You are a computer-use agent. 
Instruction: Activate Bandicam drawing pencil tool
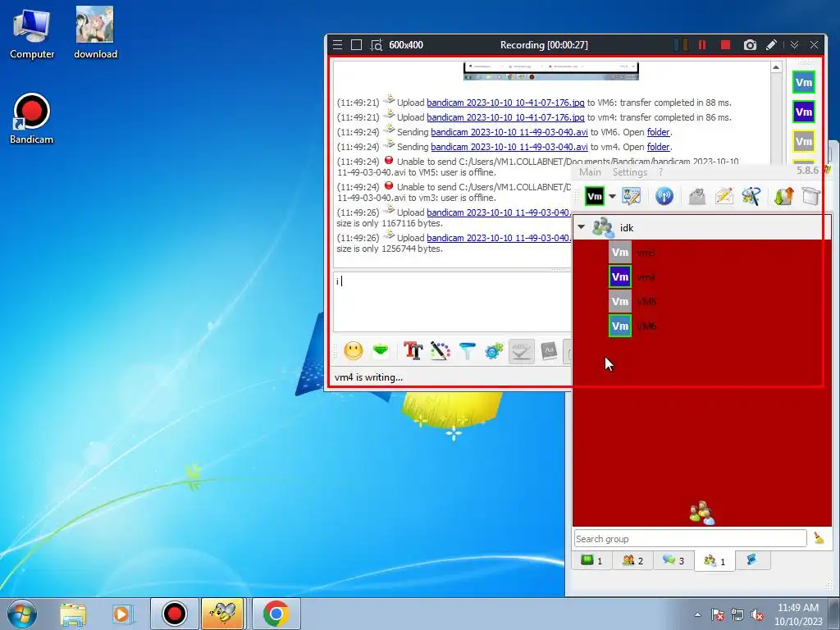[x=771, y=45]
